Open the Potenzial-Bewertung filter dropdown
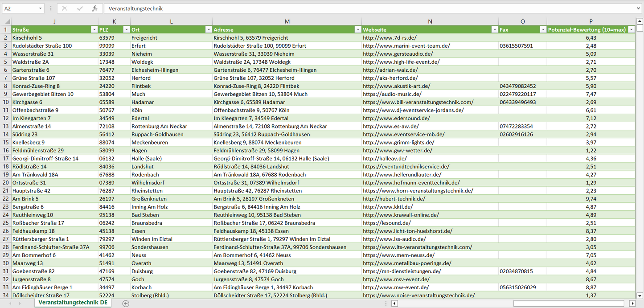The height and width of the screenshot is (308, 644). pyautogui.click(x=631, y=29)
